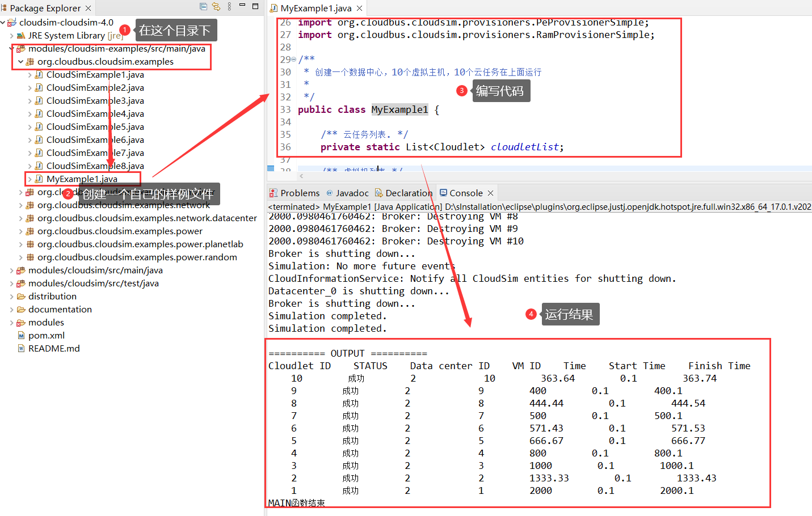Click the MyExample1 class name on line 33
Image resolution: width=812 pixels, height=516 pixels.
pos(400,109)
